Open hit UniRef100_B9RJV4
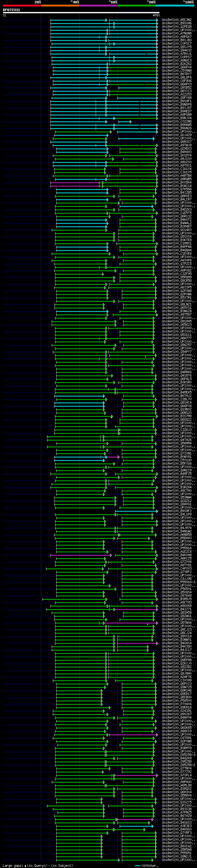Screen dimensions: 197x868 177,118
